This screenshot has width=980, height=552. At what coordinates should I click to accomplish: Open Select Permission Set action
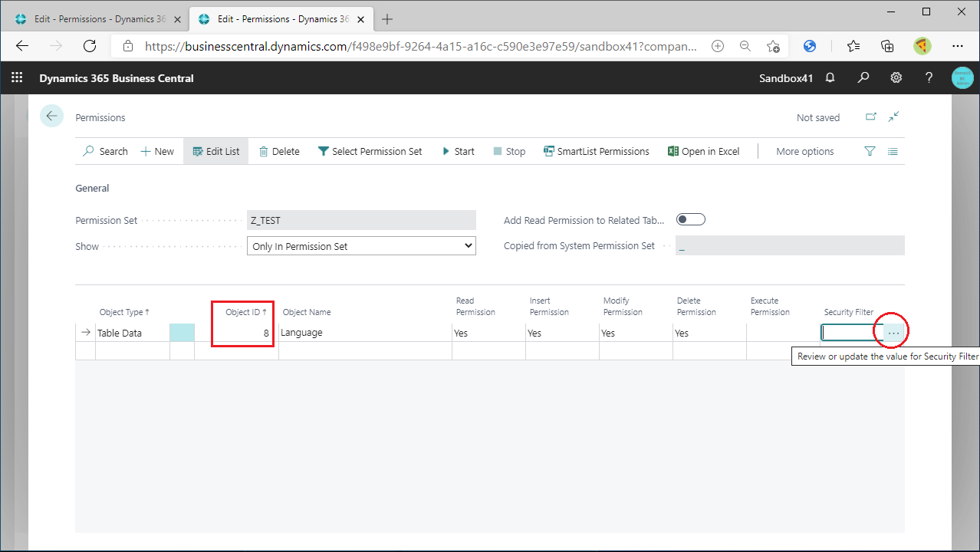click(x=370, y=151)
